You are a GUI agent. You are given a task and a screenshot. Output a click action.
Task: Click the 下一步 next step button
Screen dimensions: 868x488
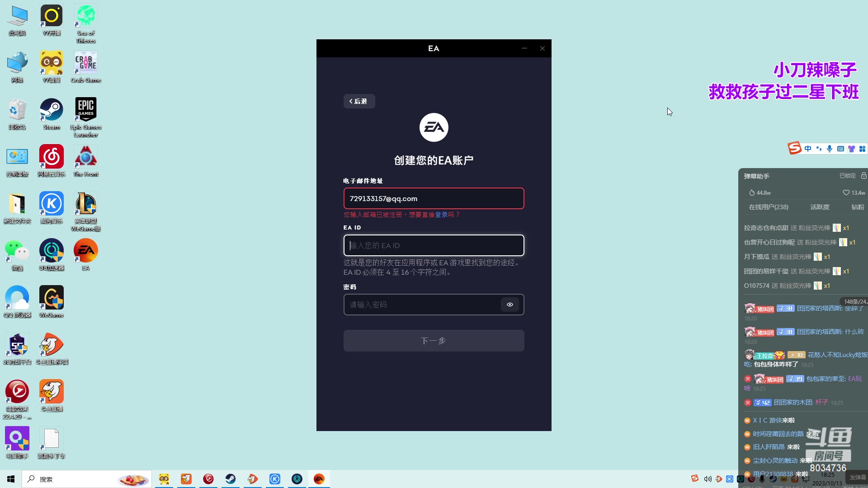click(x=434, y=341)
